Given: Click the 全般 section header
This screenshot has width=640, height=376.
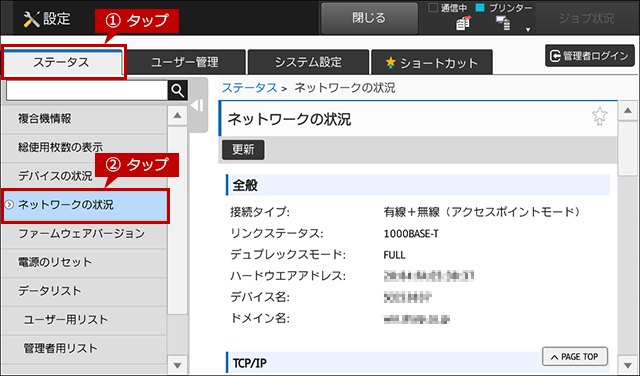Looking at the screenshot, I should click(418, 185).
